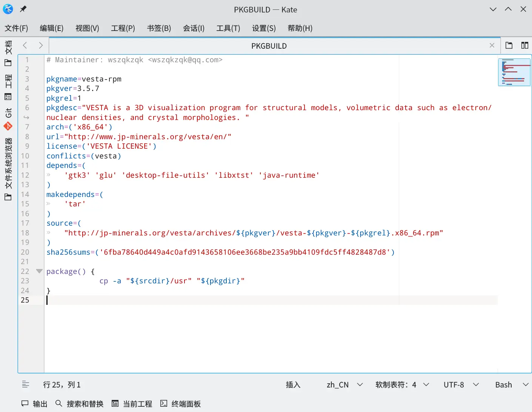Click the text pkgver=3.5.7
The height and width of the screenshot is (412, 532).
(x=73, y=88)
